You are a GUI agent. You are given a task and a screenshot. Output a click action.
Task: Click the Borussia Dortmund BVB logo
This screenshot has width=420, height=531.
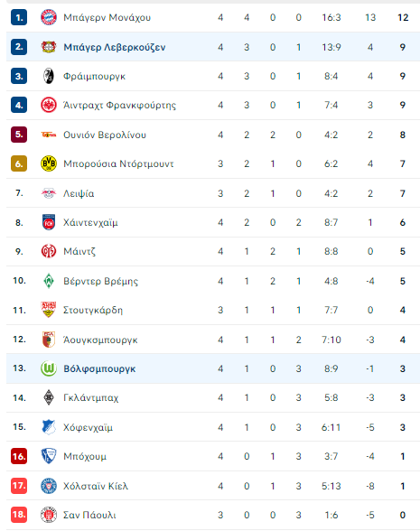[x=49, y=163]
